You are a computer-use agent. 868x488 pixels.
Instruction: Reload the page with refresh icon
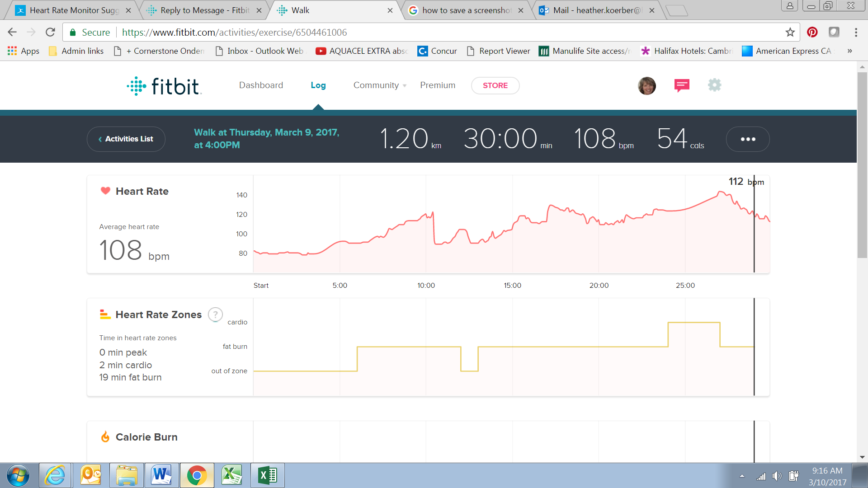click(x=50, y=32)
